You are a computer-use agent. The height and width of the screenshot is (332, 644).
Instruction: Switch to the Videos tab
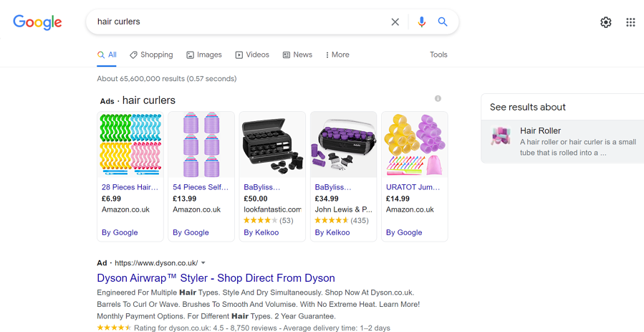252,54
